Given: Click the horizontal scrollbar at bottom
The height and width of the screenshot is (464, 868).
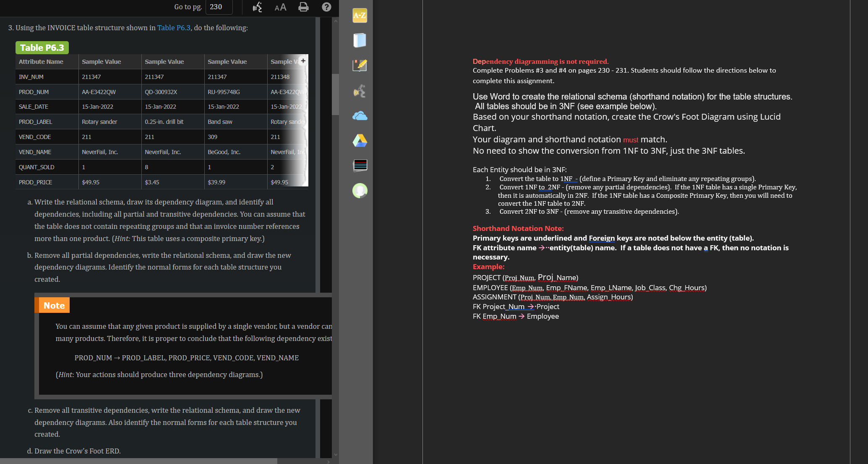Looking at the screenshot, I should click(138, 461).
